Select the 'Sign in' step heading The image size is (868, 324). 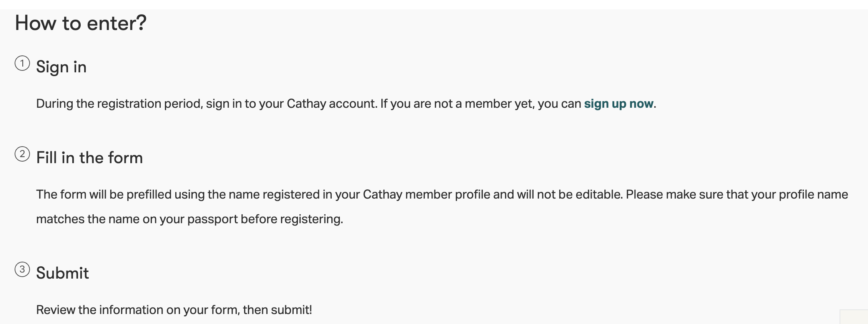(61, 67)
